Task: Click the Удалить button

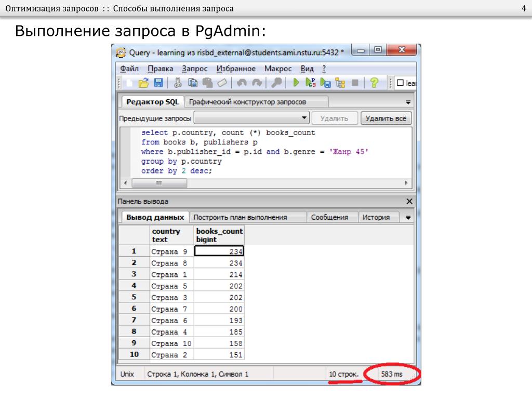Action: tap(335, 118)
